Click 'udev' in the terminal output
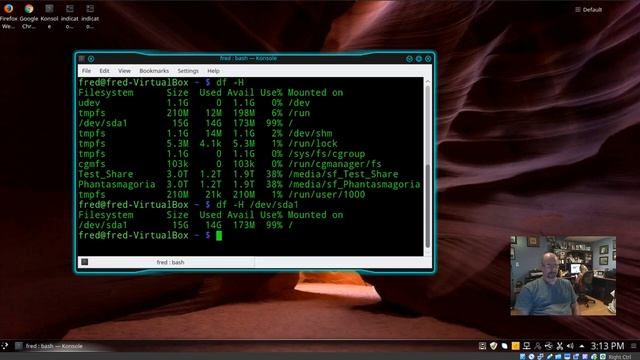This screenshot has height=360, width=640. point(89,103)
